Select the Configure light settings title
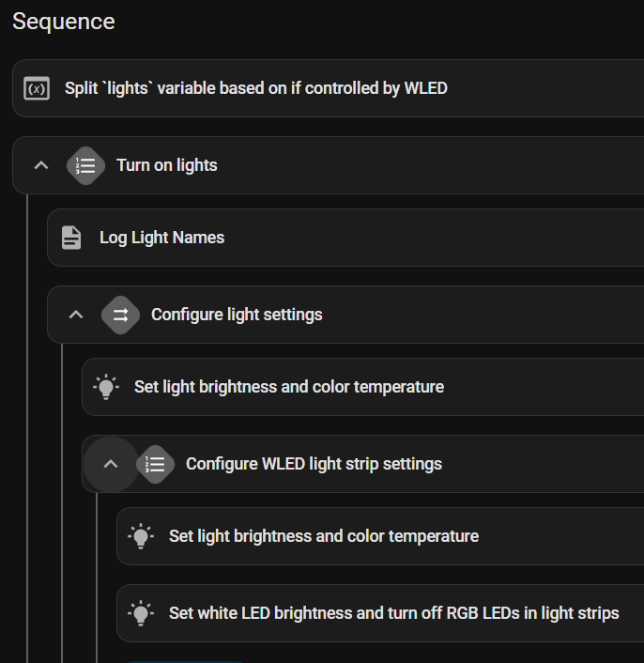 (x=237, y=315)
